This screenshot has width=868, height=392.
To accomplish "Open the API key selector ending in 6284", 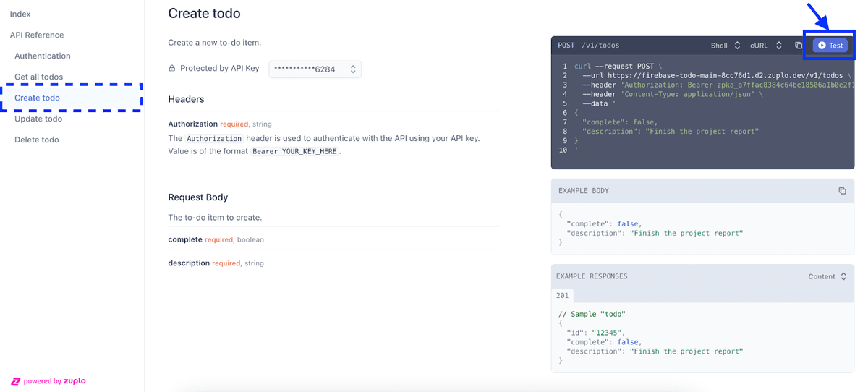I will point(315,69).
